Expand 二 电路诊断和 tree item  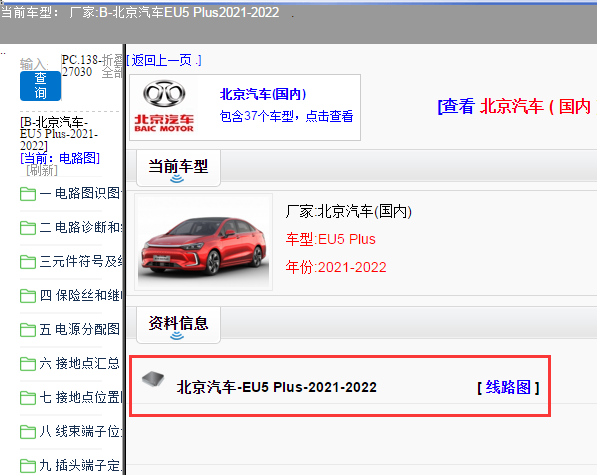pos(81,227)
